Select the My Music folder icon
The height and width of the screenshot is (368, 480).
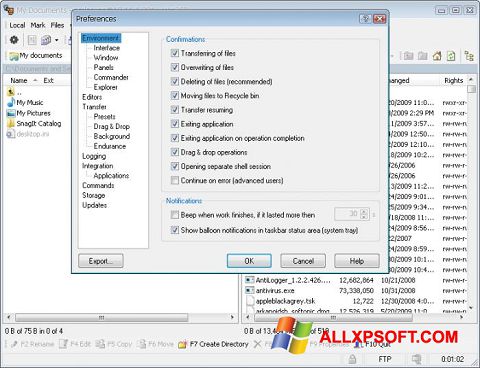pos(11,102)
